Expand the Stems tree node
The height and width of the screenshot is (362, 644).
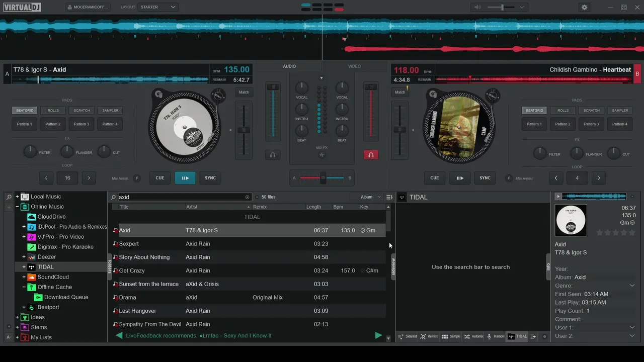click(x=17, y=327)
